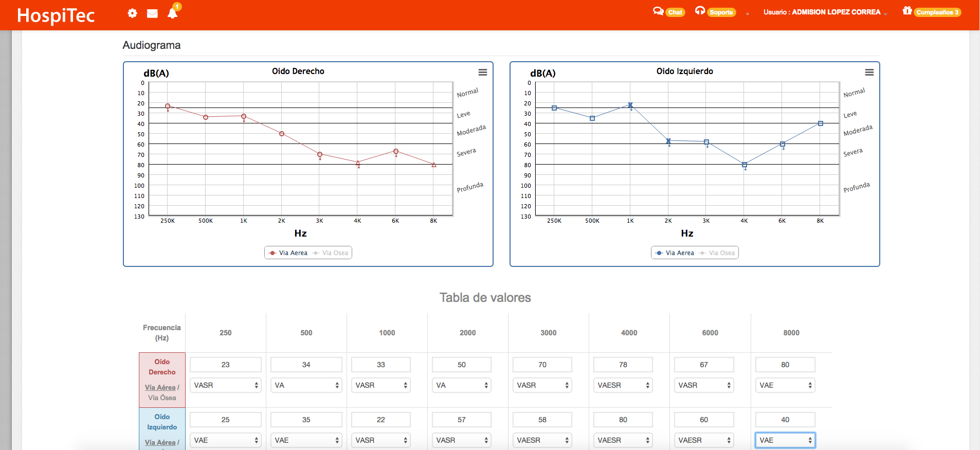
Task: Click the Soporte headset icon
Action: pos(700,11)
